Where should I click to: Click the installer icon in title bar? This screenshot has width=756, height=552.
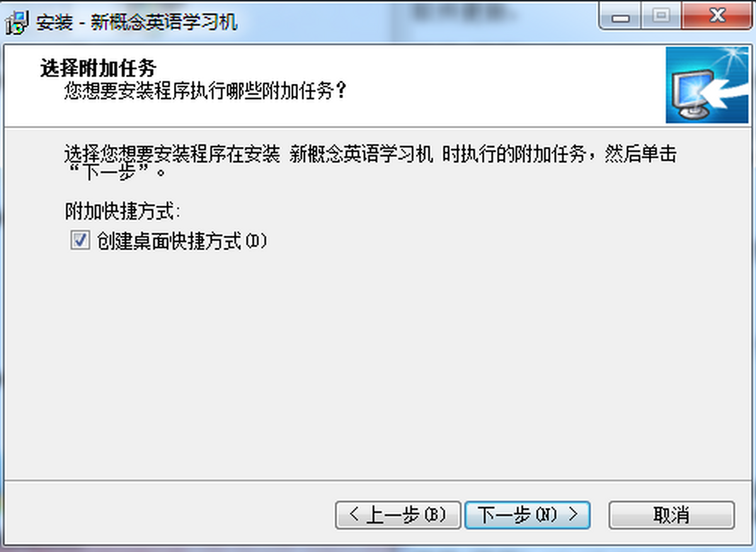tap(18, 23)
